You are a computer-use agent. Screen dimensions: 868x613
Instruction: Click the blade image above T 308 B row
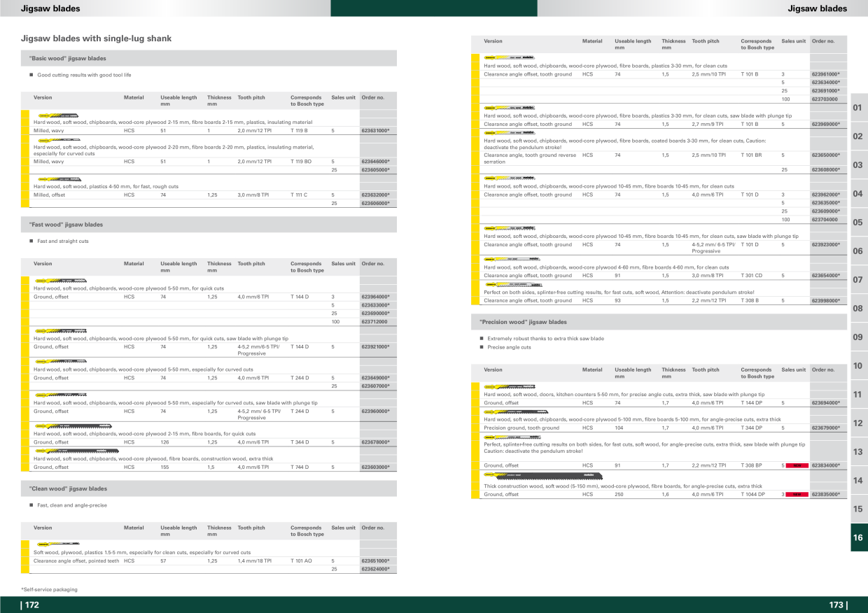pyautogui.click(x=513, y=285)
